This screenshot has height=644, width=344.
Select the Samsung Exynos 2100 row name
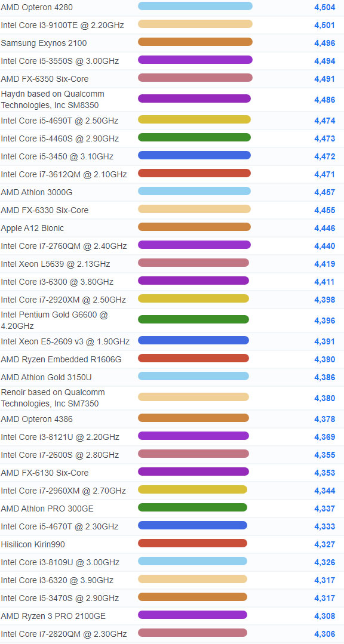point(44,43)
